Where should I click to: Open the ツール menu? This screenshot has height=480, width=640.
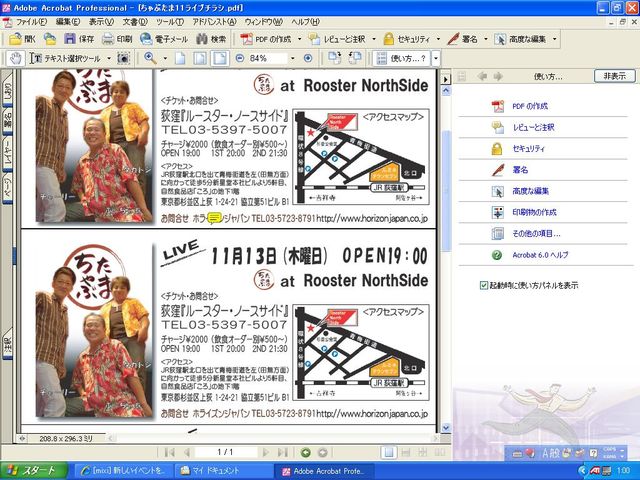tap(170, 22)
